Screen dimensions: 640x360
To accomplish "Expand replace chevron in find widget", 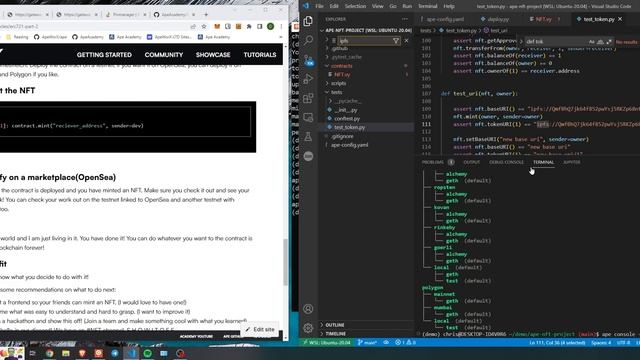I will coord(521,42).
